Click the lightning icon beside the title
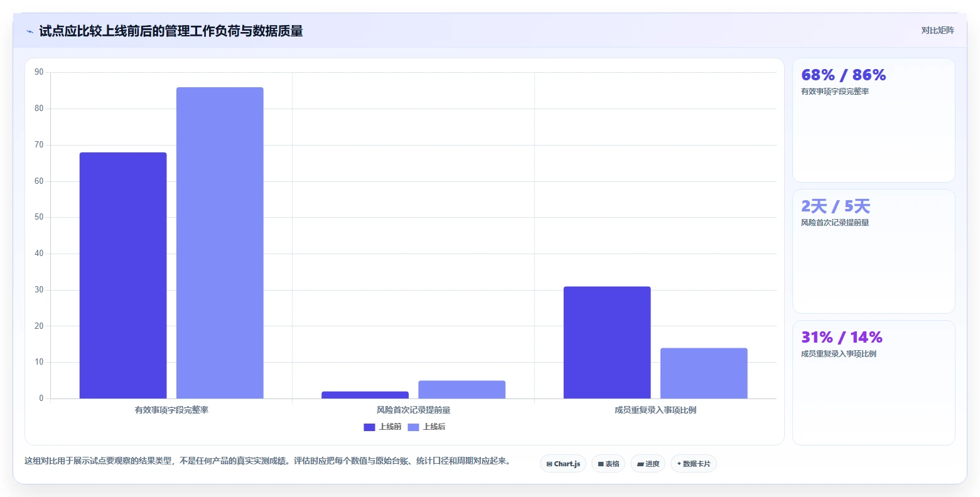The image size is (980, 497). click(30, 31)
